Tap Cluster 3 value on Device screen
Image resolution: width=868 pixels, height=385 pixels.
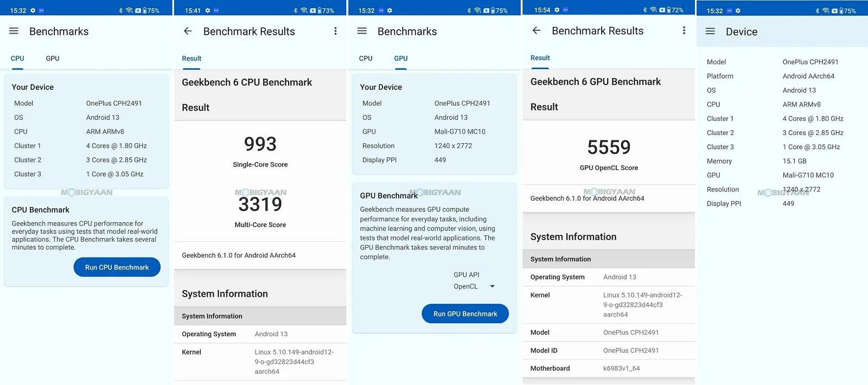click(811, 147)
